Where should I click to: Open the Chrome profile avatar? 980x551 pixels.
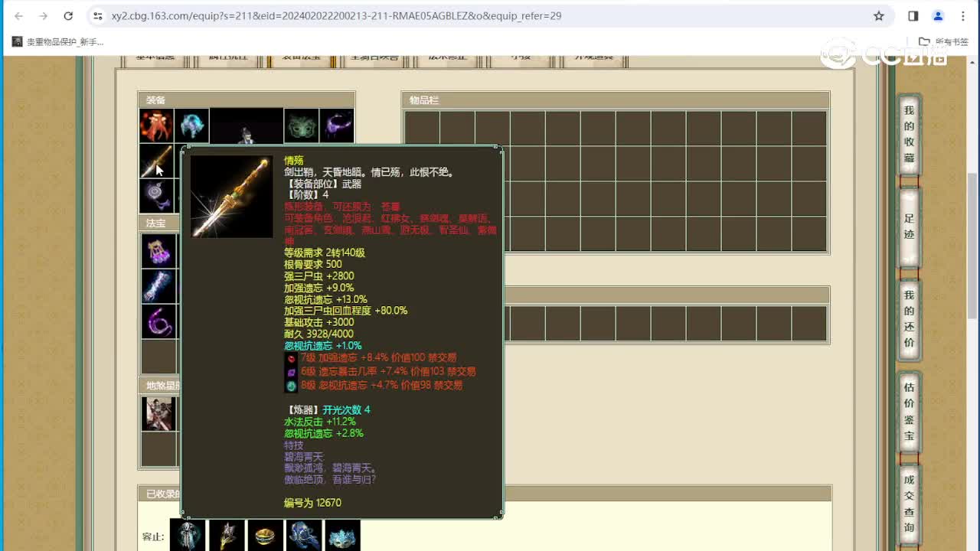(x=938, y=15)
